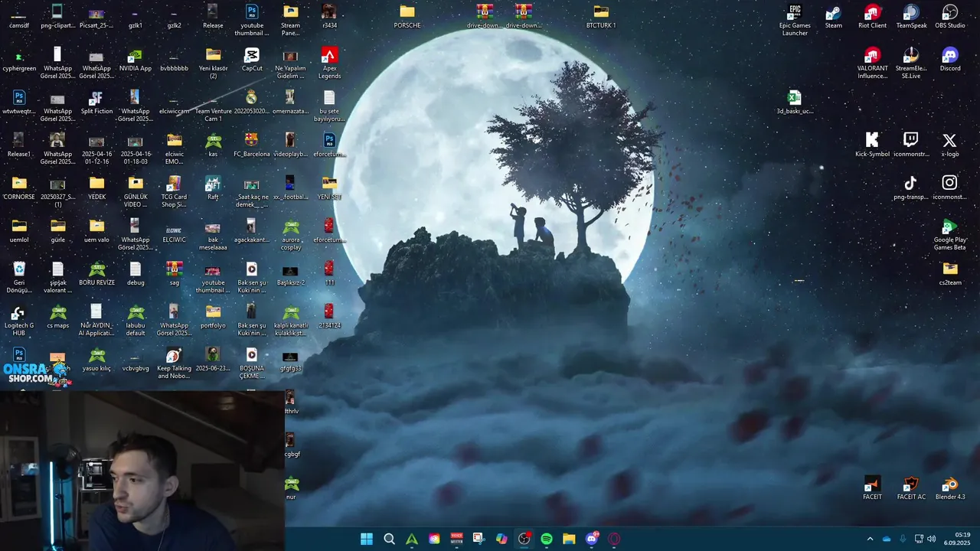Select the kas file icon

click(x=213, y=145)
